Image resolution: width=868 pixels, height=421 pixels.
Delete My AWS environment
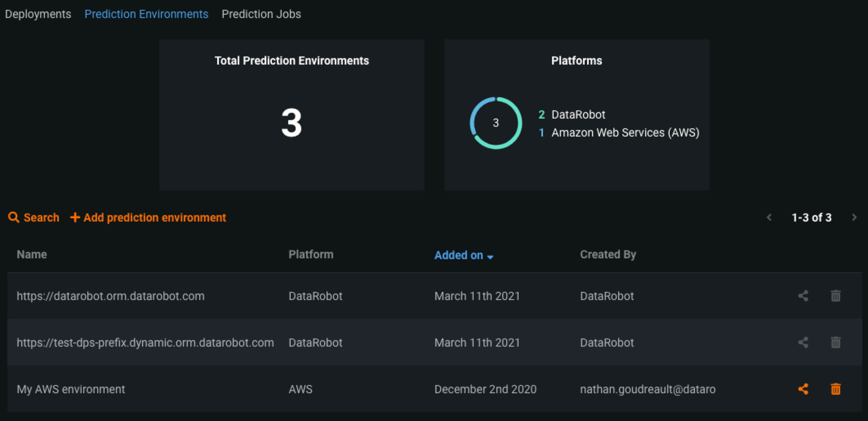[x=836, y=389]
